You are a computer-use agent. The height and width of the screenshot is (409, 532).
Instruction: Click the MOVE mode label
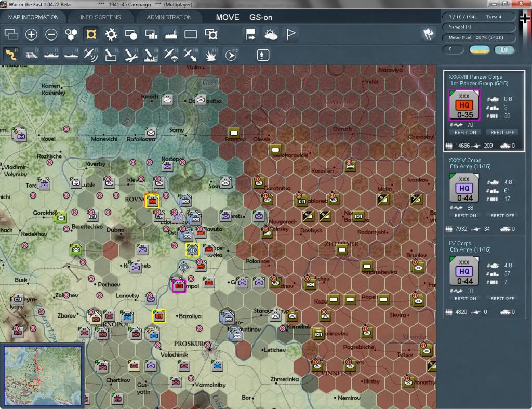point(228,17)
